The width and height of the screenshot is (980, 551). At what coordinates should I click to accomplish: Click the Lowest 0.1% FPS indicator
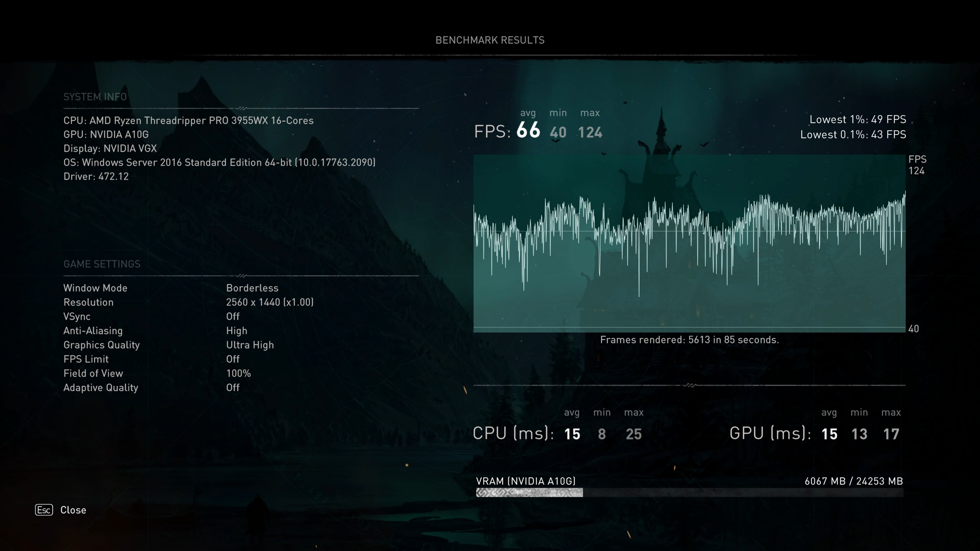853,135
